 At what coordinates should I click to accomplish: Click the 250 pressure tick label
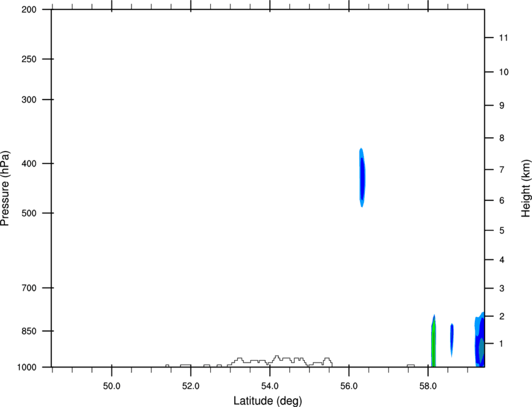29,59
